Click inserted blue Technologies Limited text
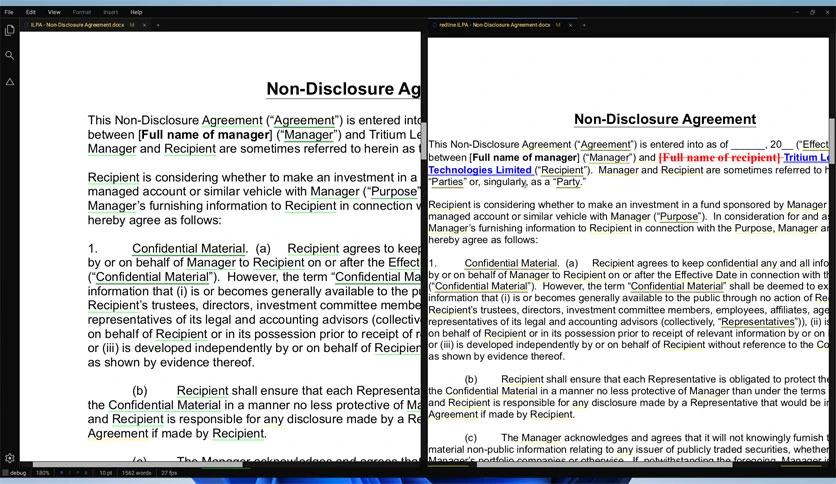 [x=480, y=170]
